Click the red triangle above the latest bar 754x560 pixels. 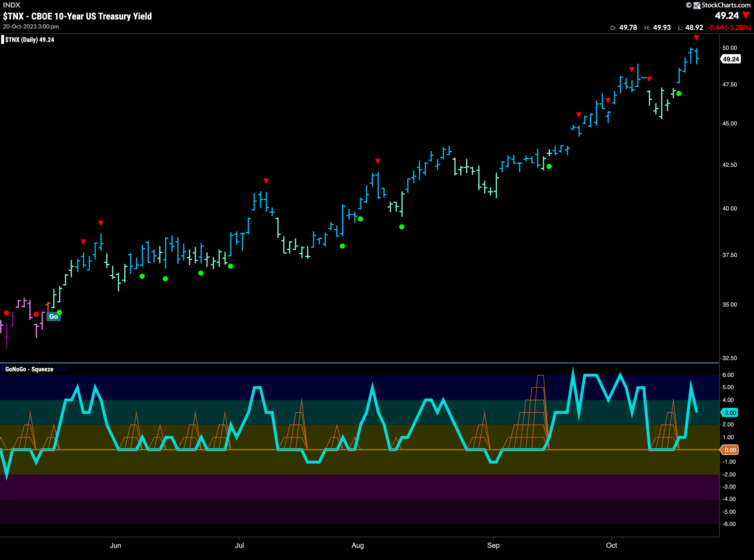tap(696, 38)
